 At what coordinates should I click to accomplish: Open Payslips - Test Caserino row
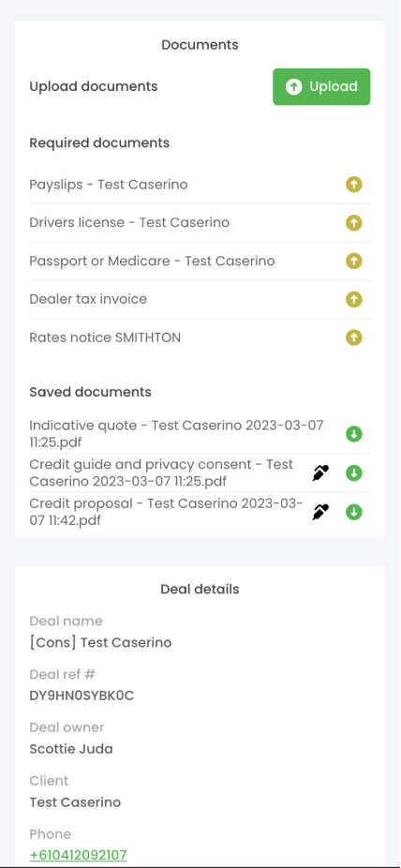(x=200, y=185)
